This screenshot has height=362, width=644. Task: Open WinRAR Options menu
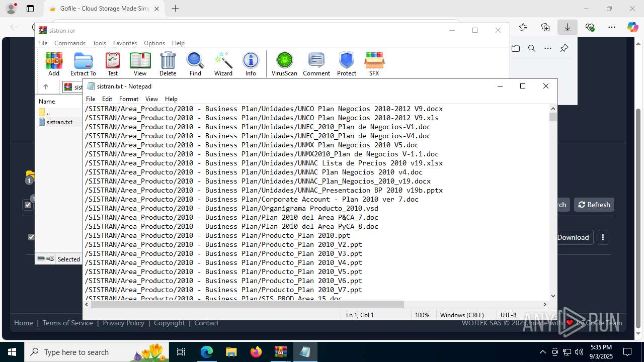[154, 43]
